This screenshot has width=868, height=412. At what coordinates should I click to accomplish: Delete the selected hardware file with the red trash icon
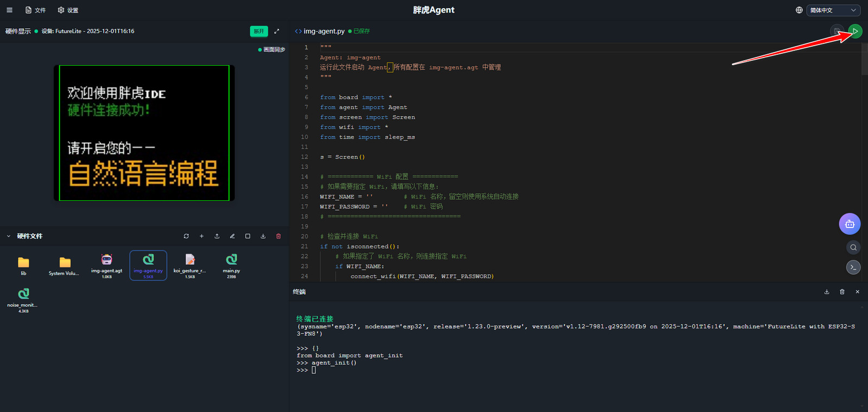tap(279, 236)
